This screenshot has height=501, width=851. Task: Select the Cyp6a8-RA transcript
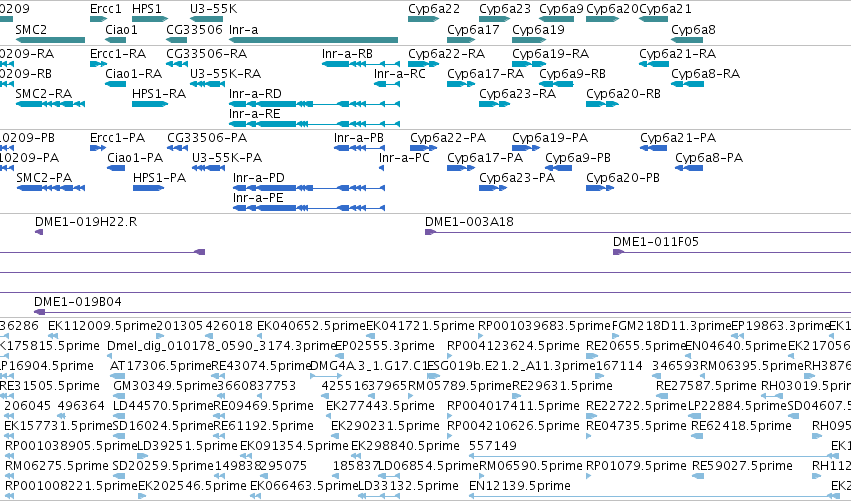point(687,84)
